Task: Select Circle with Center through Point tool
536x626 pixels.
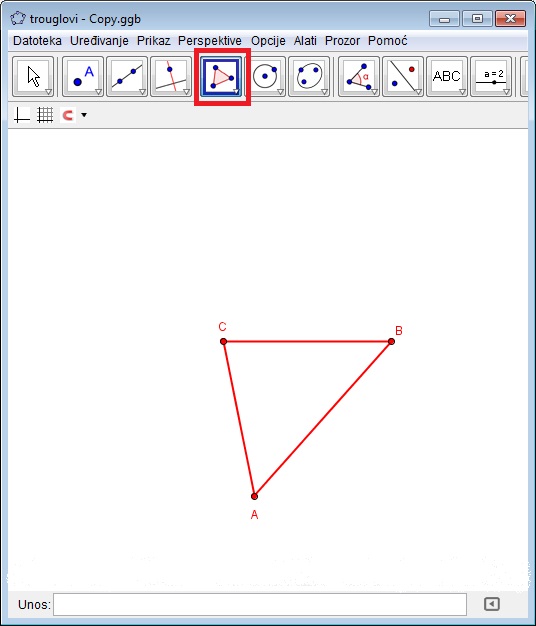Action: tap(265, 77)
